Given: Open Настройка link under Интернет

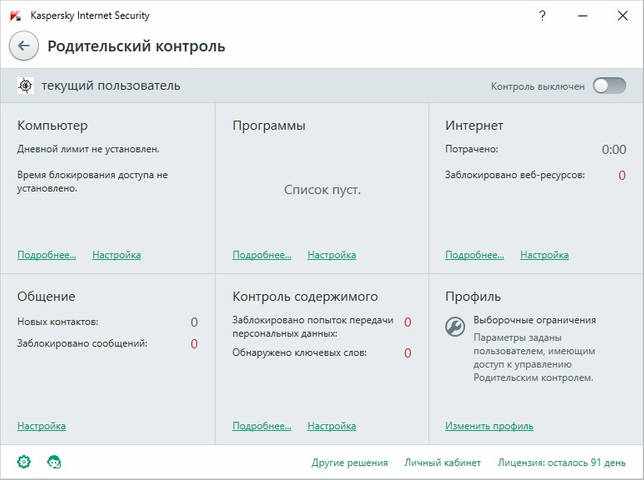Looking at the screenshot, I should 544,255.
